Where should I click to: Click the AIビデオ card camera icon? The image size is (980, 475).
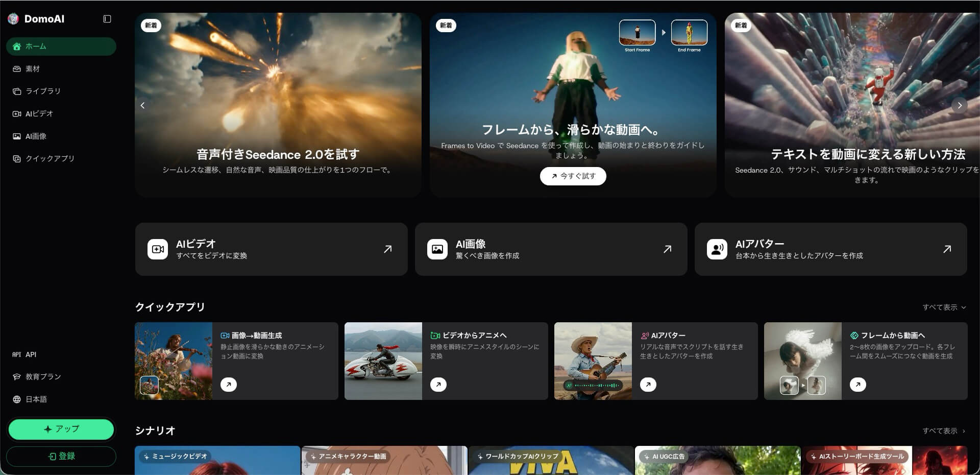coord(158,249)
